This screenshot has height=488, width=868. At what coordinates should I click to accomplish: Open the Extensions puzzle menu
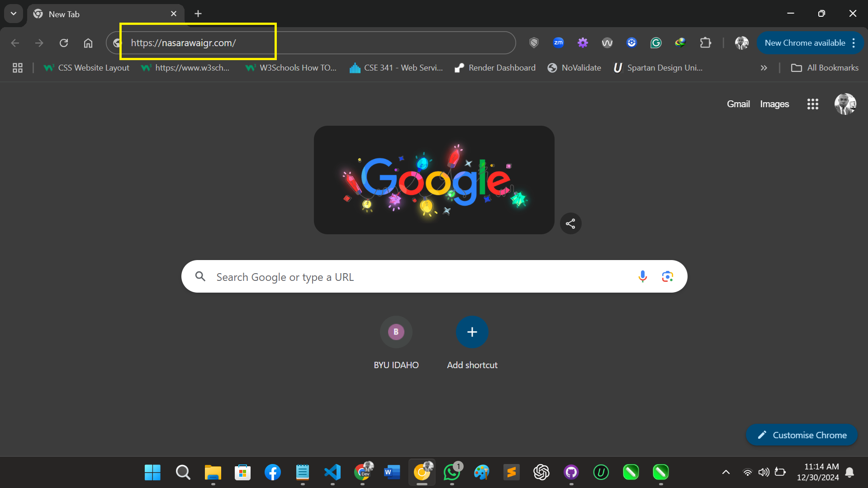[705, 43]
